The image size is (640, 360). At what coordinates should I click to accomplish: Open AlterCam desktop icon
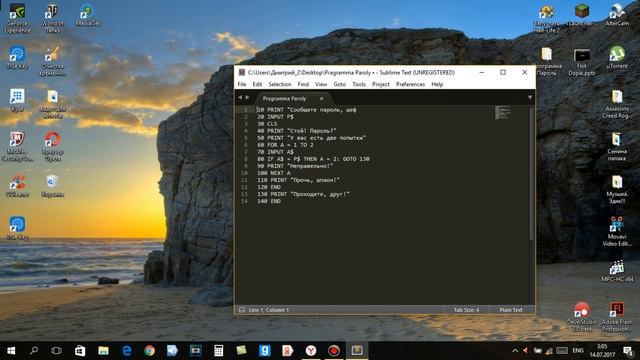(x=617, y=15)
